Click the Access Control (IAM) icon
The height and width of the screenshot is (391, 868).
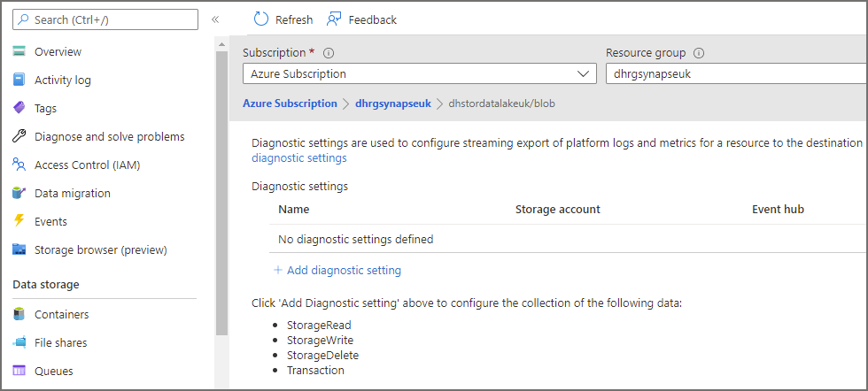pos(19,165)
